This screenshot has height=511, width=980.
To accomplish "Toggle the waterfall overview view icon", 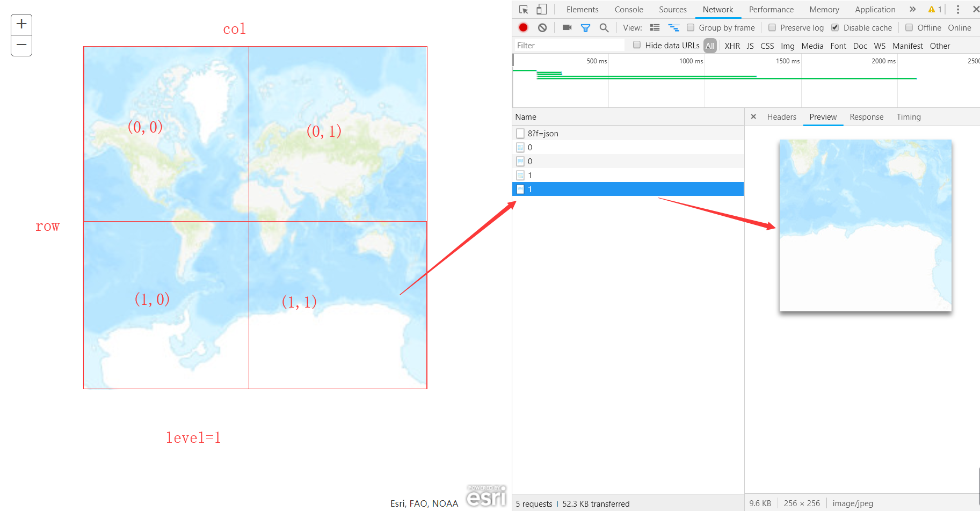I will point(674,27).
